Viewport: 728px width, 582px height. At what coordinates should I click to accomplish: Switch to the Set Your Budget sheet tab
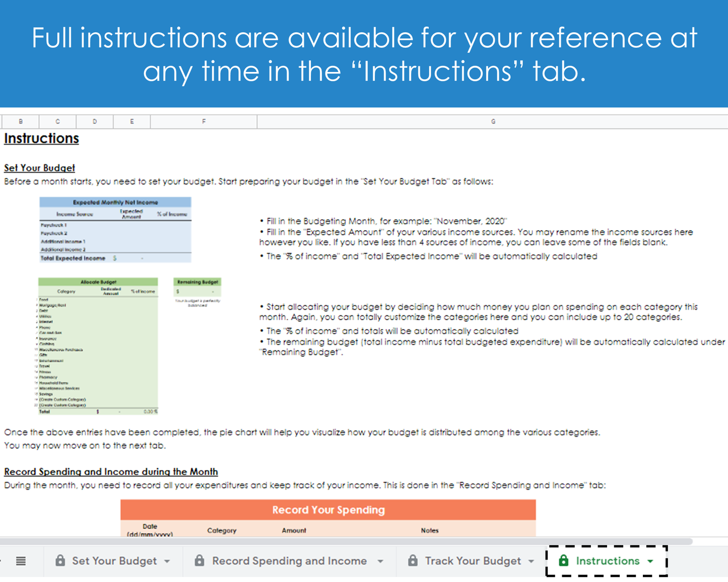114,561
